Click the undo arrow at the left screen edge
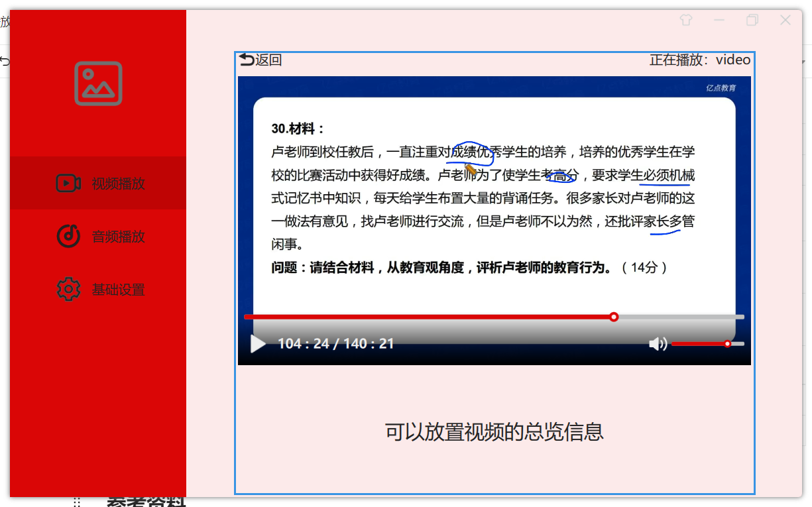 point(5,60)
